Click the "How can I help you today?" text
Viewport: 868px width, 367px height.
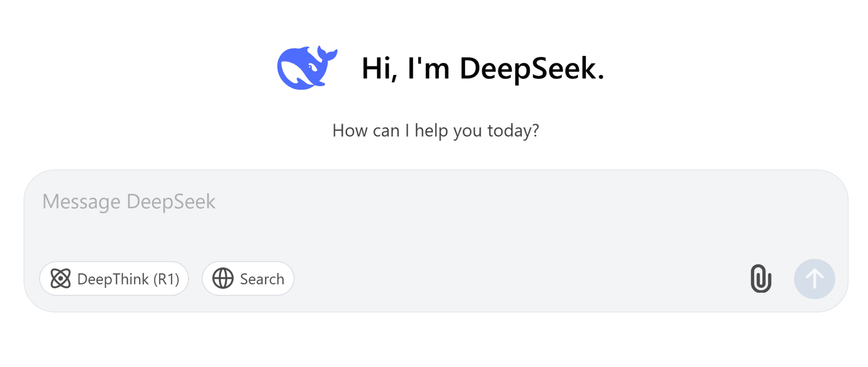point(436,131)
